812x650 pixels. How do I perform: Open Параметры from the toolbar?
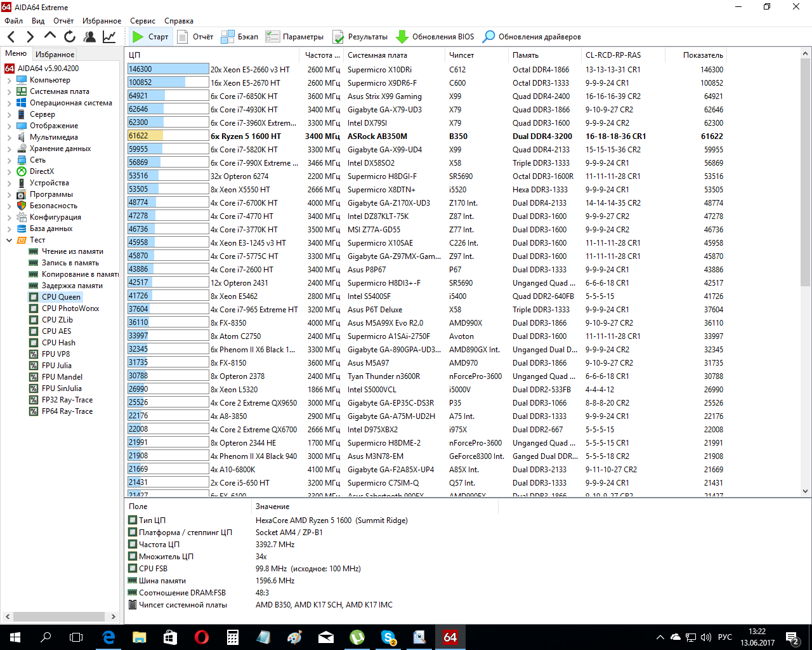tap(295, 37)
